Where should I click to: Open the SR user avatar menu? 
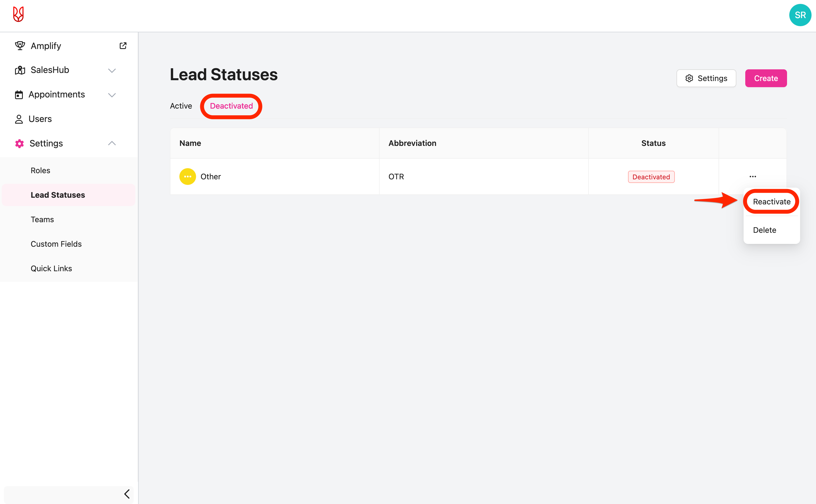click(x=800, y=15)
